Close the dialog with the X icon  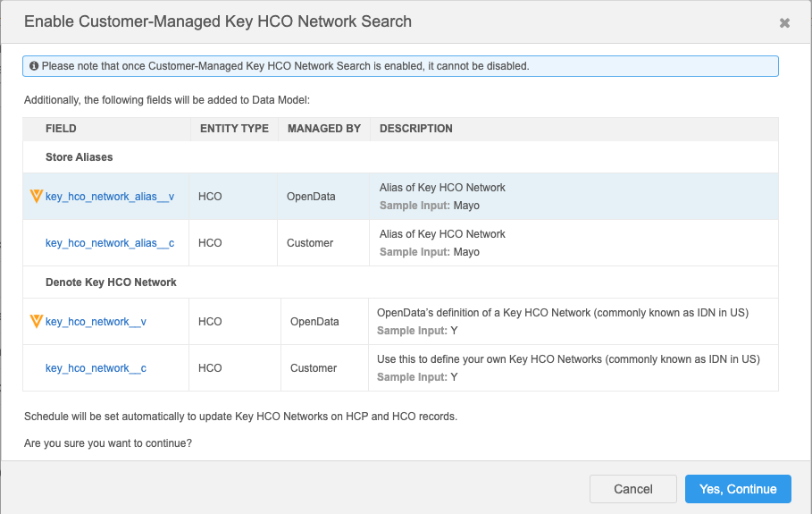784,23
